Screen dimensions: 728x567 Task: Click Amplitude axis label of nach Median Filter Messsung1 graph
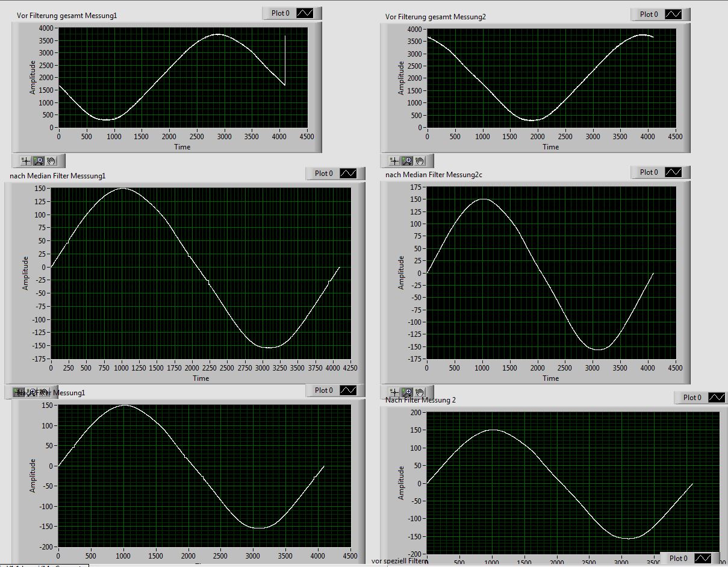point(26,274)
